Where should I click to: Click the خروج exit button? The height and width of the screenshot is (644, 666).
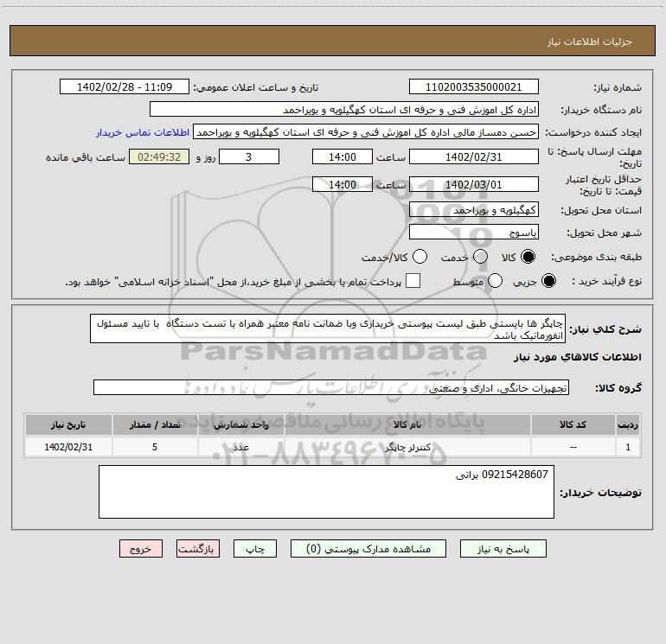coord(141,549)
